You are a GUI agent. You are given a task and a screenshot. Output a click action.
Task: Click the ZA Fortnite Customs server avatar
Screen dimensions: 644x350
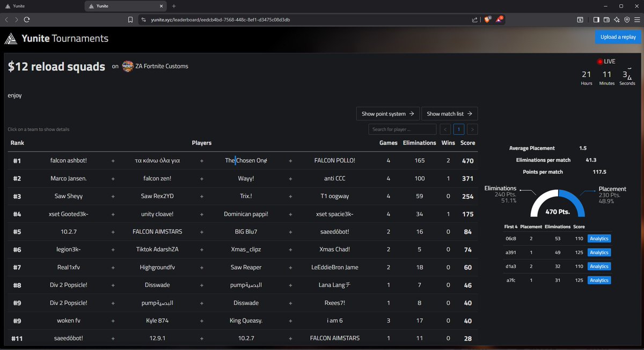pos(128,66)
